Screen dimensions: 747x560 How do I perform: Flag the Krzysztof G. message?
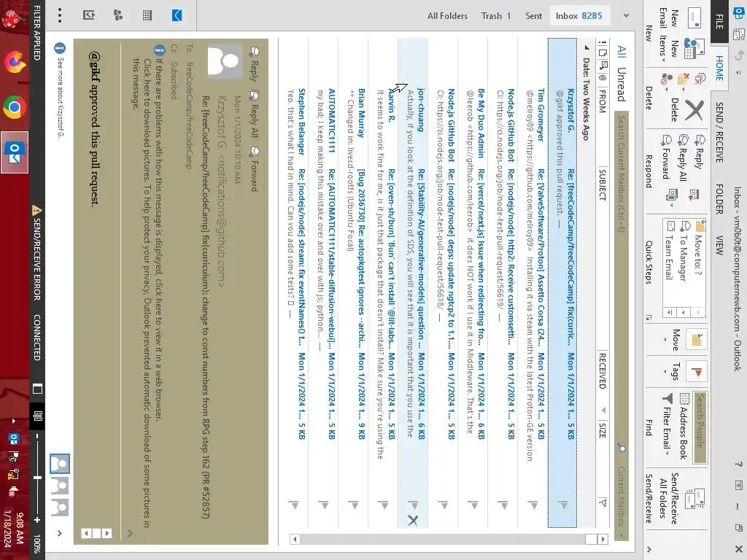pos(562,505)
